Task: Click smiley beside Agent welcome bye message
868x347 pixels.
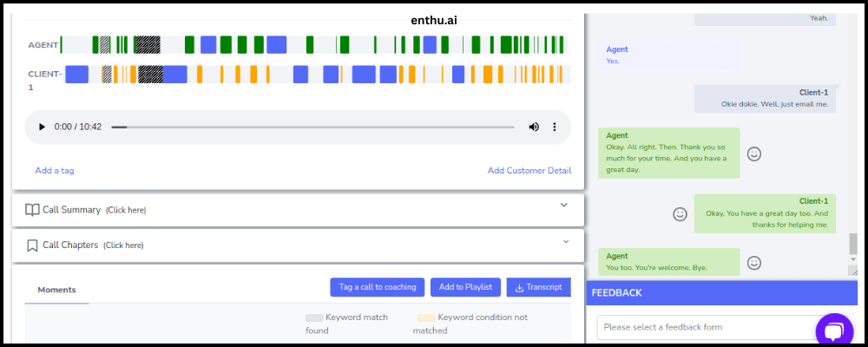Action: click(x=754, y=263)
